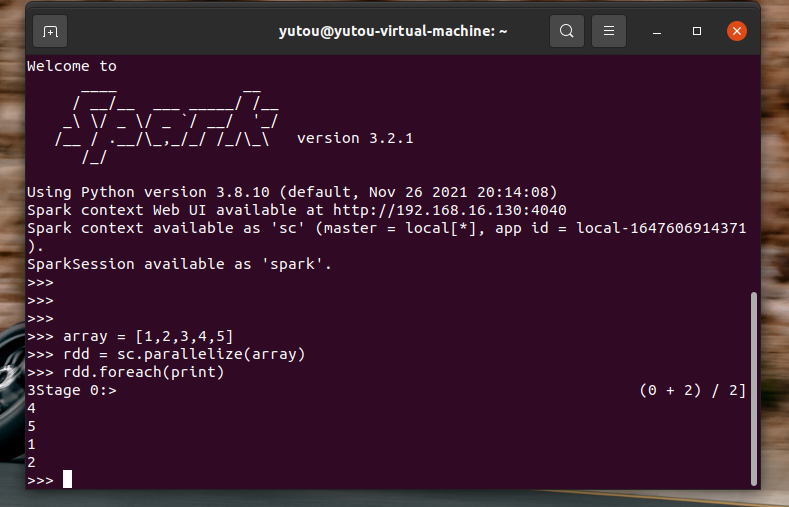Click the cursor at the last prompt
Screen dimensions: 789x507
pos(67,479)
